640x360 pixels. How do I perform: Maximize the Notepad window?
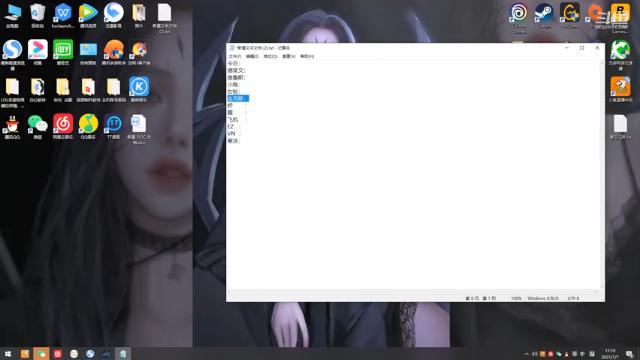(x=582, y=48)
